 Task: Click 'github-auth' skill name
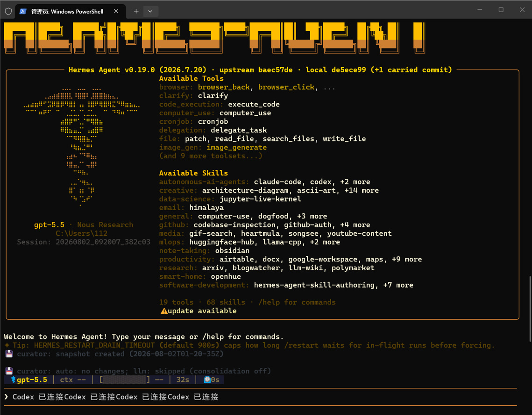[x=308, y=225]
